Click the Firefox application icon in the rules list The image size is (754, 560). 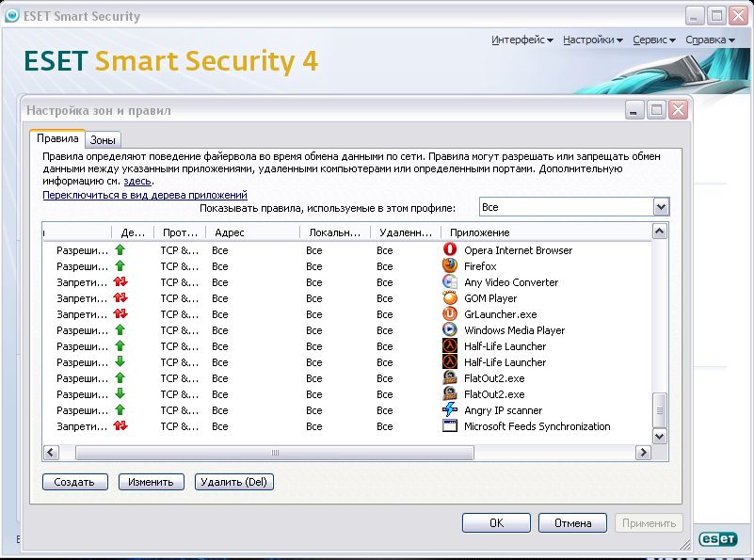point(450,265)
